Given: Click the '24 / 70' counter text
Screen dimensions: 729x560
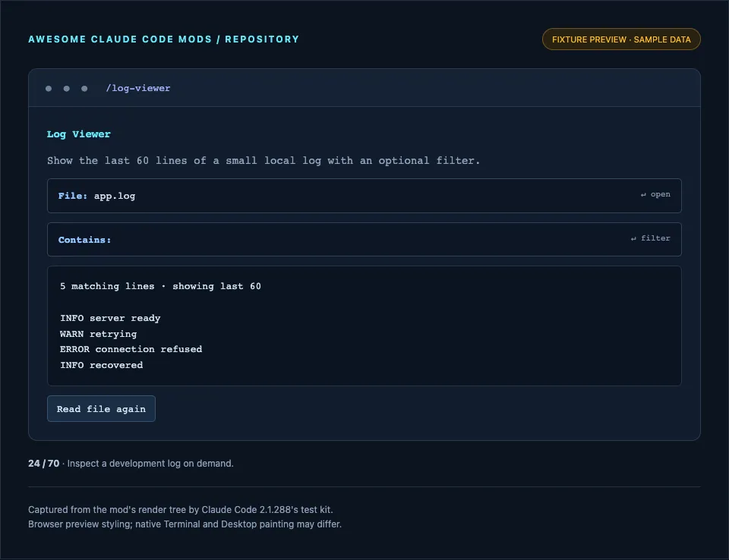Looking at the screenshot, I should [44, 464].
